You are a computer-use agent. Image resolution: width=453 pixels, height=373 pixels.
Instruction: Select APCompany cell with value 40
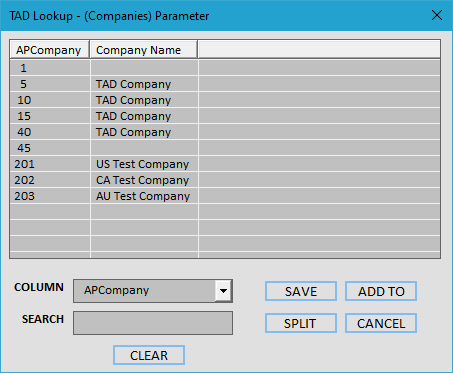pyautogui.click(x=50, y=132)
